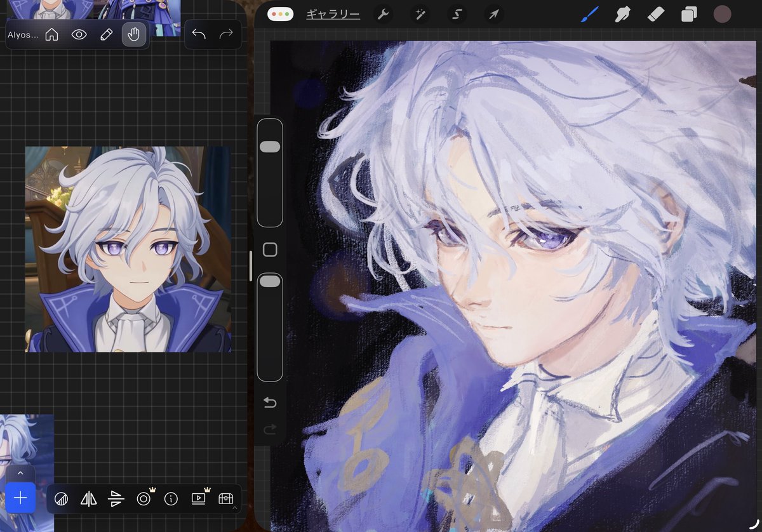762x532 pixels.
Task: Redo the reference board action
Action: coord(226,34)
